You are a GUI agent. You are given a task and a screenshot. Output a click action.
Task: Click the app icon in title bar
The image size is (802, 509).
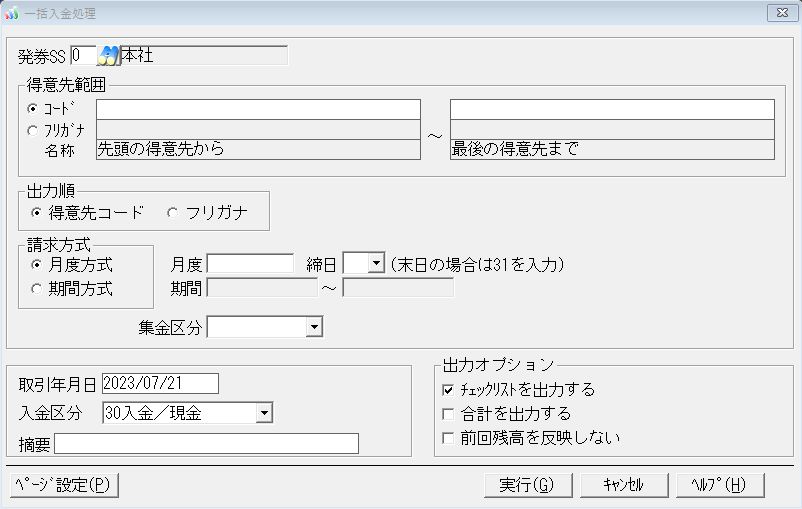pos(12,12)
